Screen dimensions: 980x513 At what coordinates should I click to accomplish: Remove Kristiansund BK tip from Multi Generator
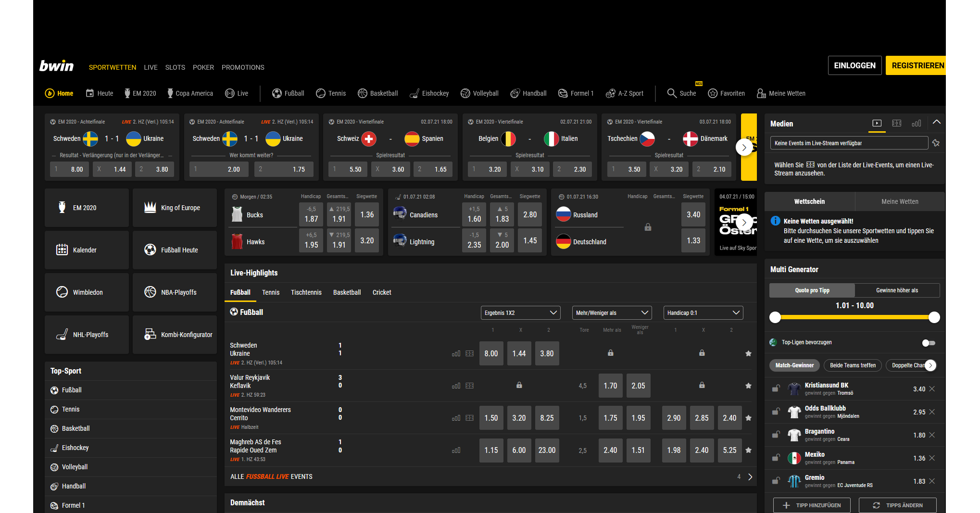click(932, 389)
